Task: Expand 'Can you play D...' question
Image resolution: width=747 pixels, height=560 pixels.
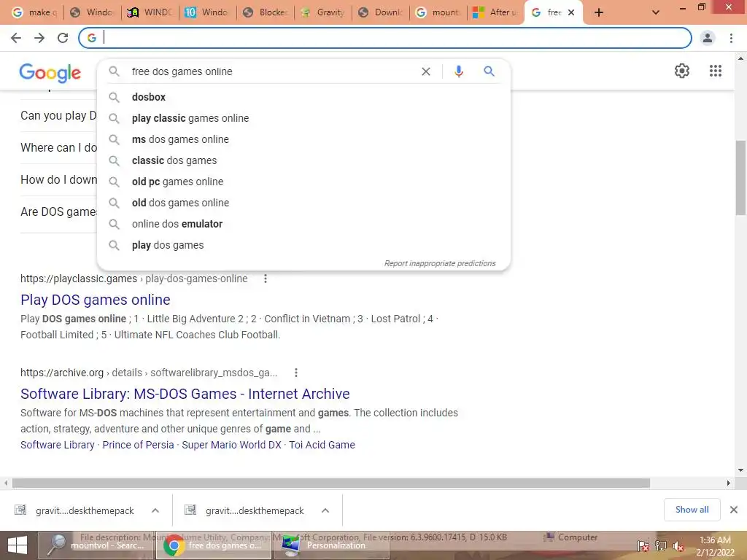Action: 58,116
